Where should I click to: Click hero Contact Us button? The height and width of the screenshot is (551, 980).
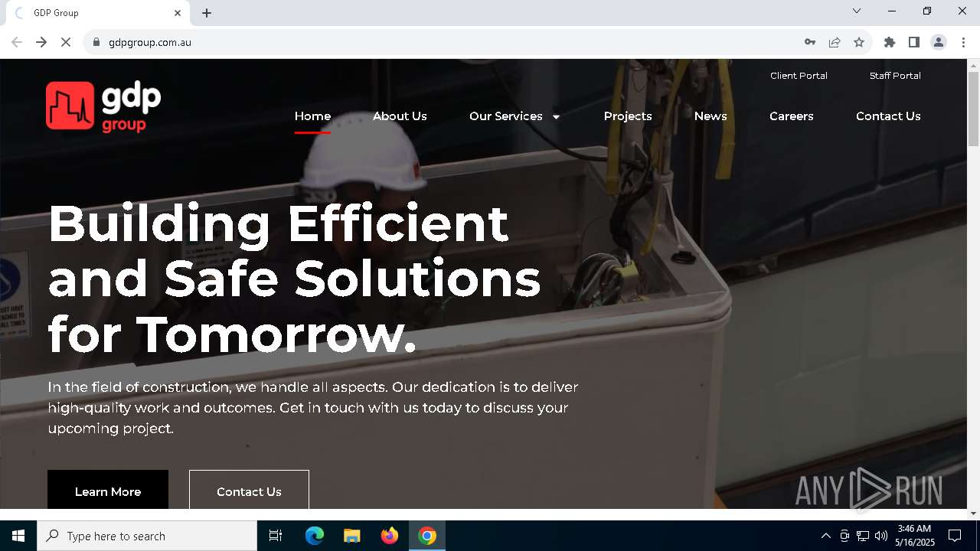[249, 490]
